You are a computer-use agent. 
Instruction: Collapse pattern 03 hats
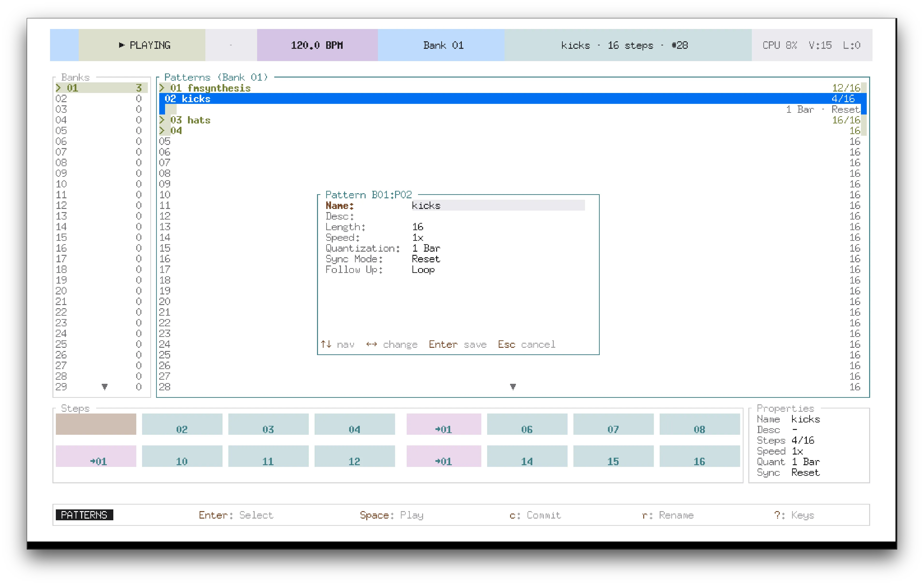(162, 120)
